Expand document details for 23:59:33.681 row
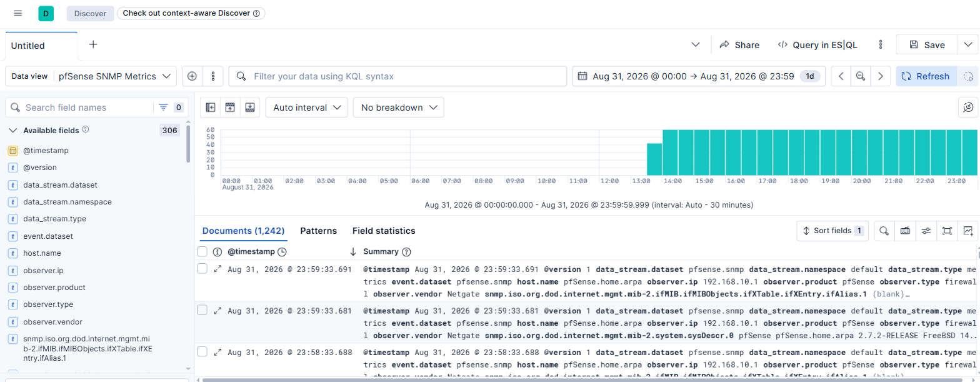980x382 pixels. pyautogui.click(x=217, y=311)
